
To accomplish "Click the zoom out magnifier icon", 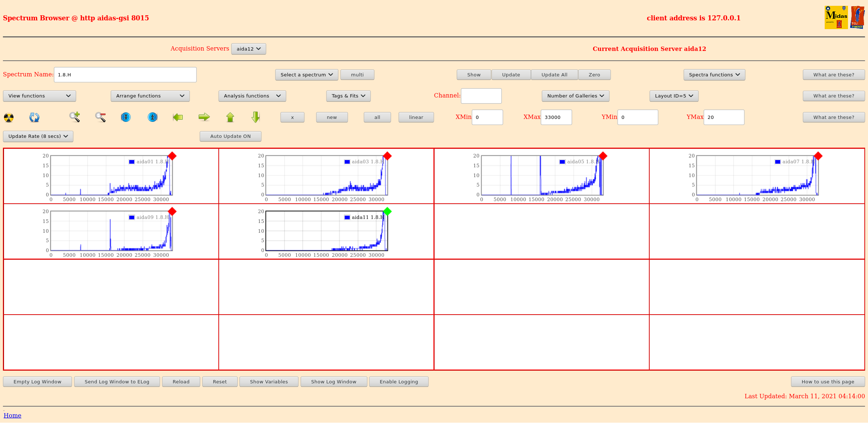I will [100, 117].
